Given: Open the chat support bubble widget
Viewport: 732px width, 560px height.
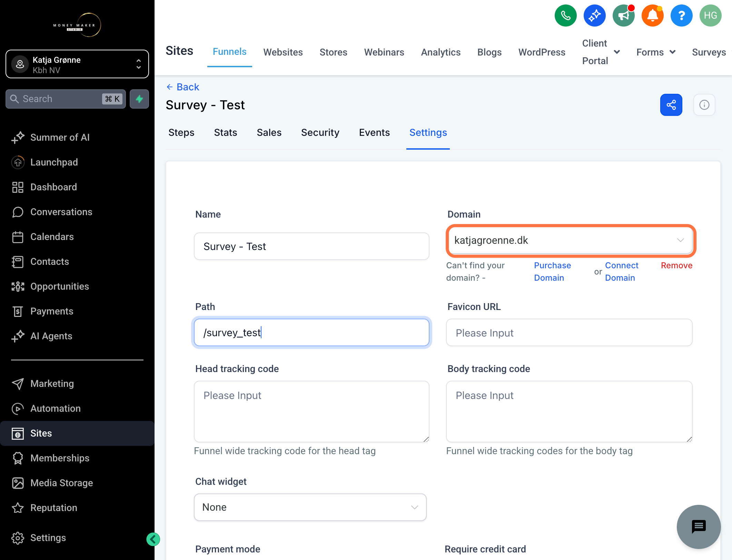Looking at the screenshot, I should click(x=699, y=527).
